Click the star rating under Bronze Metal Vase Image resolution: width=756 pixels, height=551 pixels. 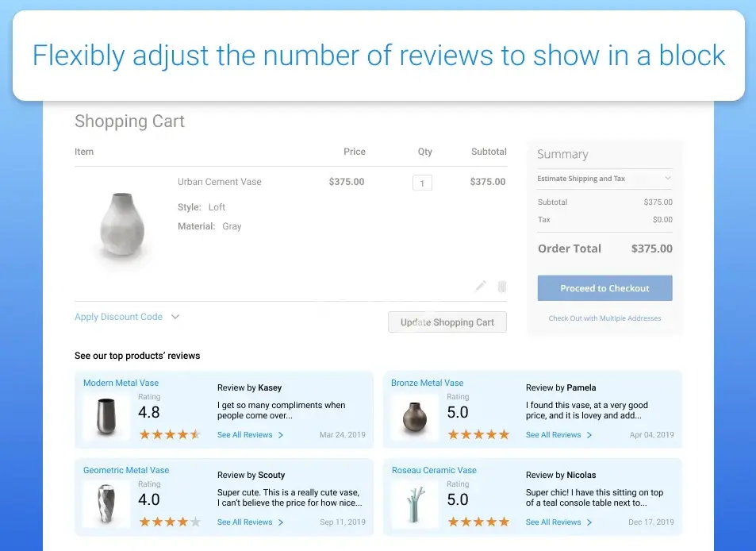tap(478, 434)
